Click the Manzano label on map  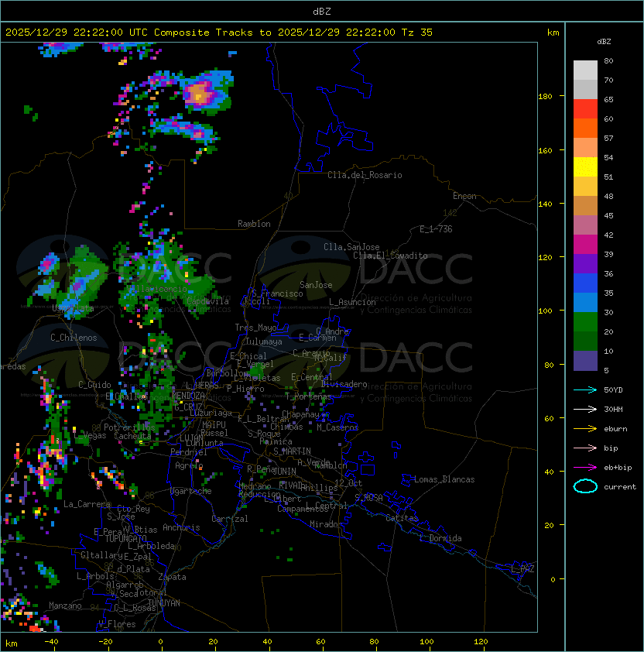[x=65, y=606]
